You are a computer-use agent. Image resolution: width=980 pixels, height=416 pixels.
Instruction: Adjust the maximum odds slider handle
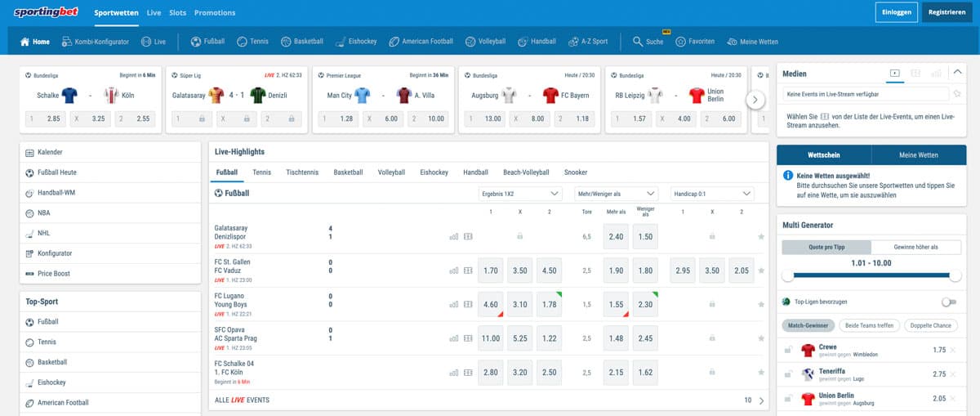tap(956, 276)
